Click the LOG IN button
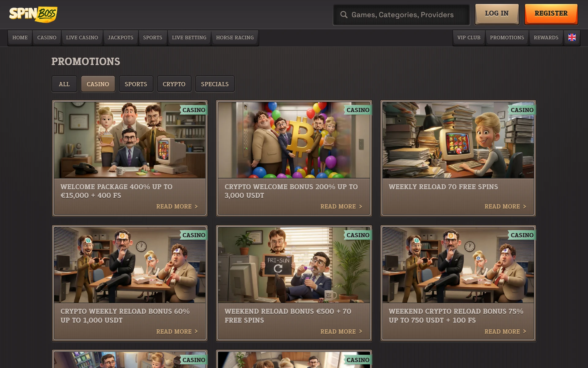The width and height of the screenshot is (588, 368). [497, 13]
